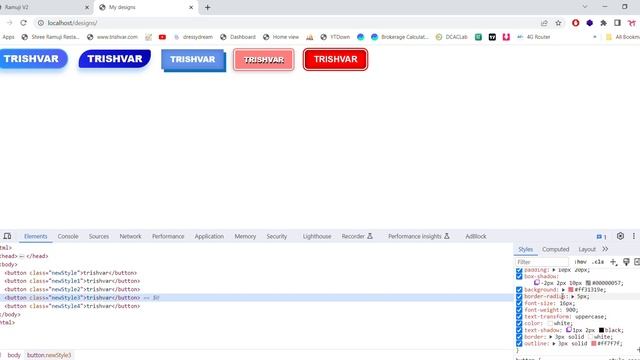The width and height of the screenshot is (640, 360).
Task: Open the YouTube bookmark icon
Action: [x=162, y=37]
